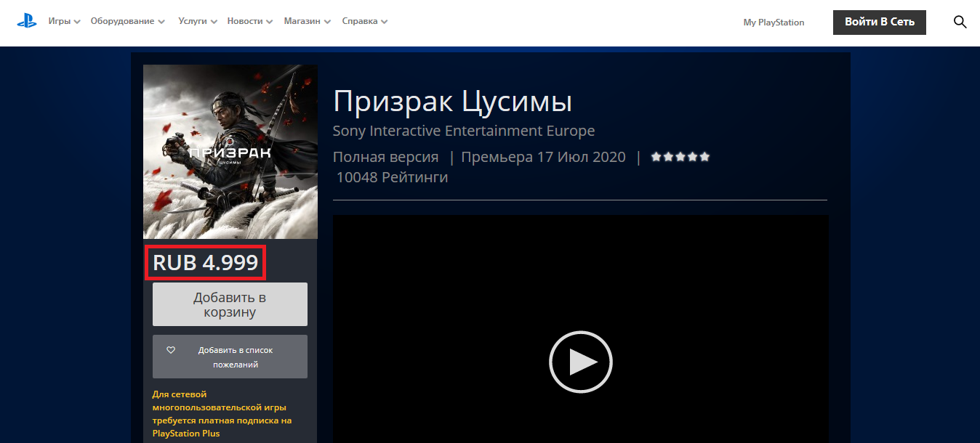Expand the Игры dropdown menu
This screenshot has width=980, height=443.
64,22
